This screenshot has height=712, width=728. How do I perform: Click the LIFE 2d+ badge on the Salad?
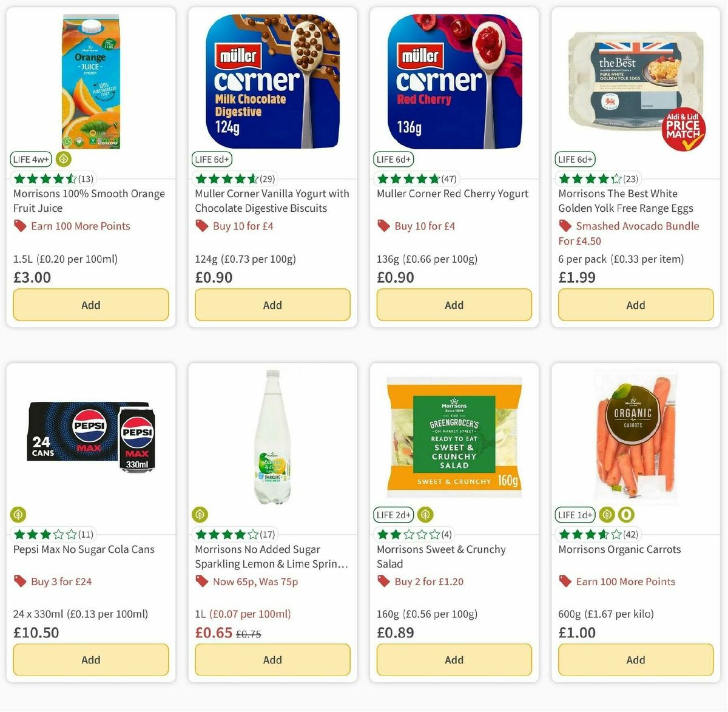pos(393,515)
